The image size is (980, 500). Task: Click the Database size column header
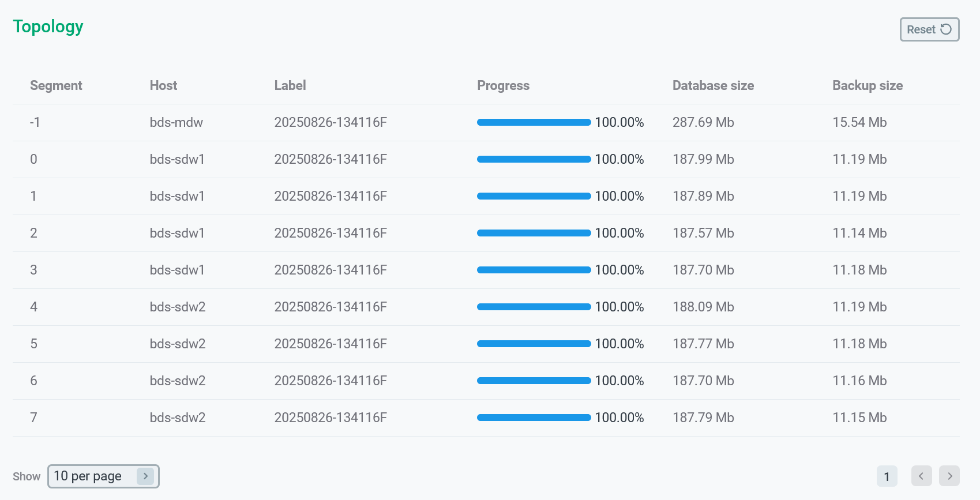pos(713,85)
